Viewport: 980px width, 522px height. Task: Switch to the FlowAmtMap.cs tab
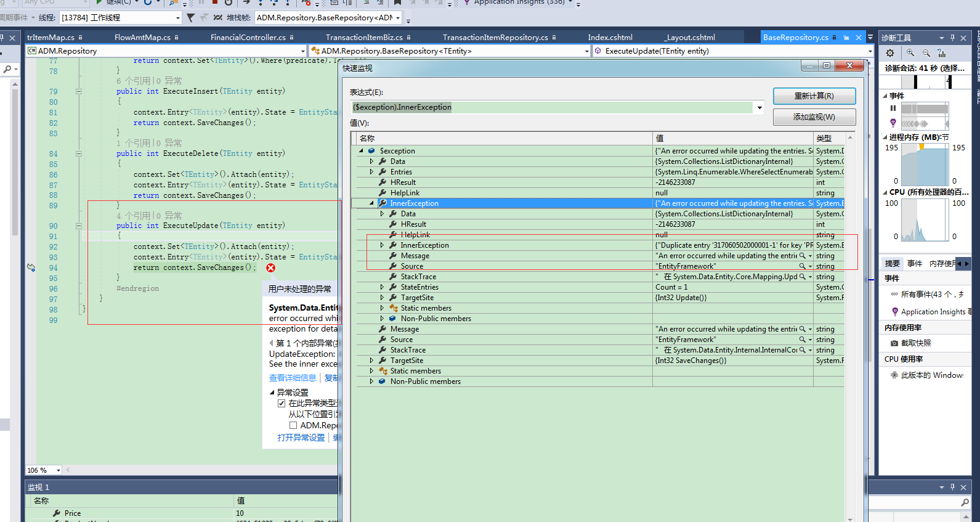pos(142,38)
